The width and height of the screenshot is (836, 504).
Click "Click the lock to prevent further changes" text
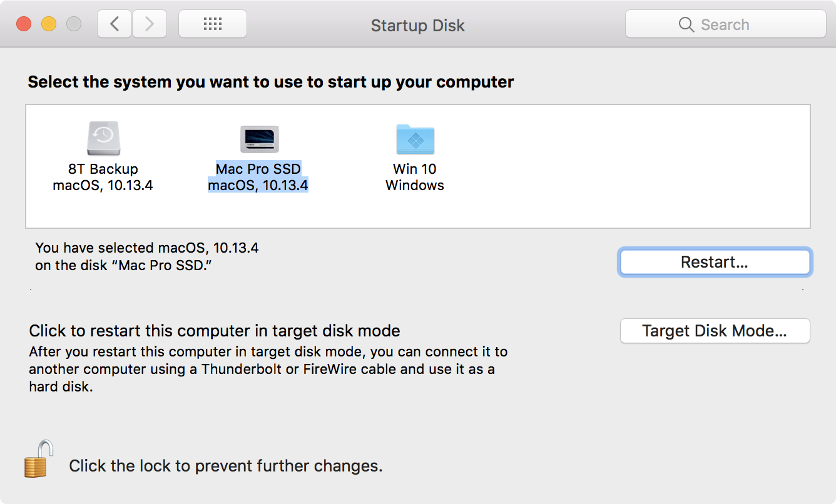point(225,466)
